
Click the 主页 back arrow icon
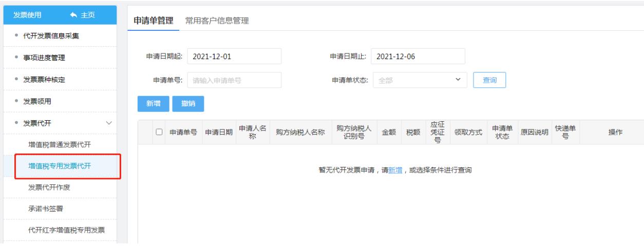pyautogui.click(x=78, y=14)
